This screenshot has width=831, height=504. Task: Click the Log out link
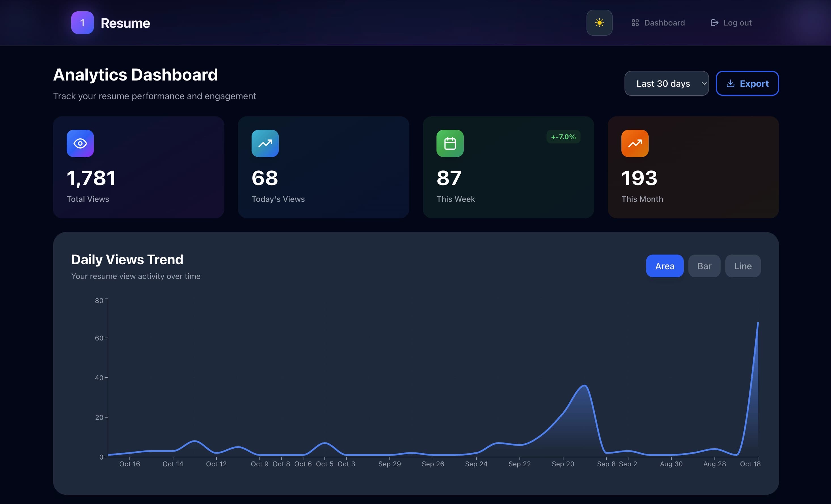737,23
